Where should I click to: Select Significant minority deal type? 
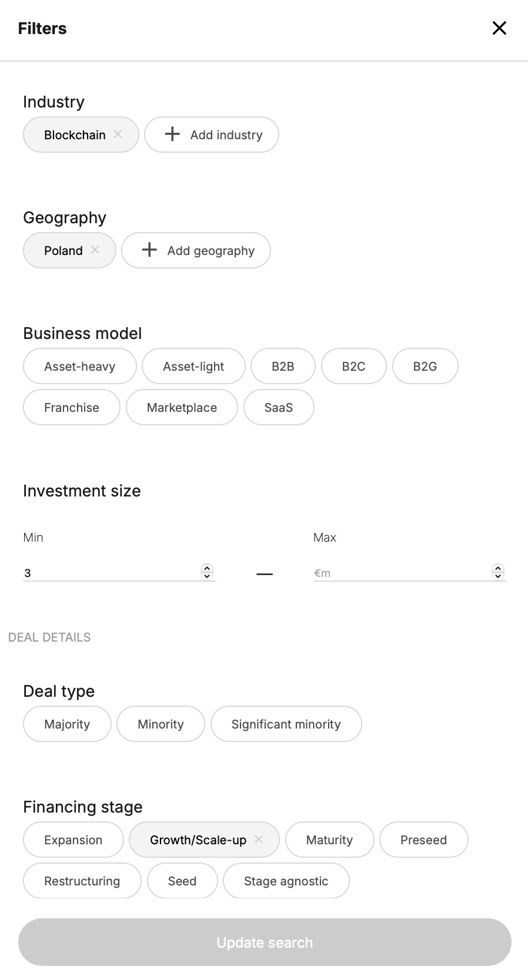pos(286,724)
